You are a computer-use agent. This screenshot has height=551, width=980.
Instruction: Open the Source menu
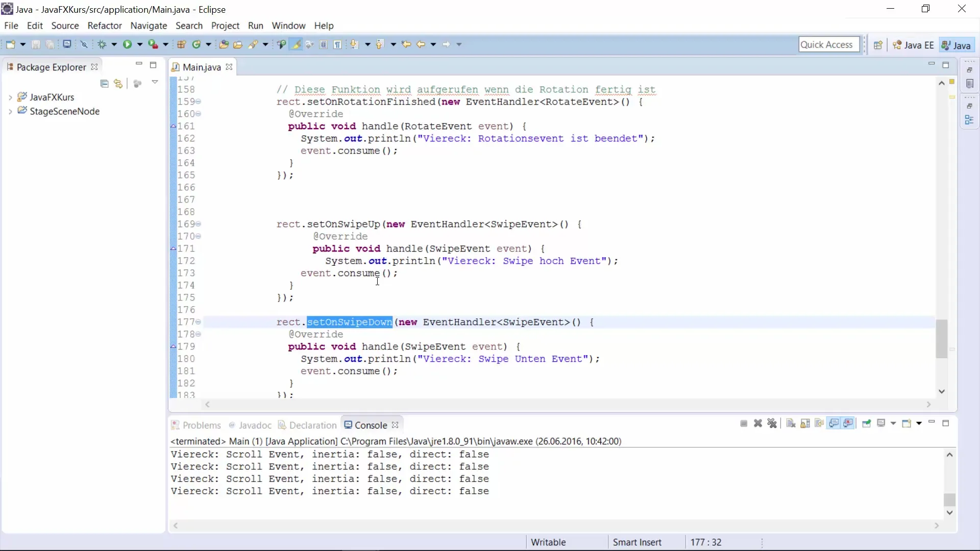point(65,26)
